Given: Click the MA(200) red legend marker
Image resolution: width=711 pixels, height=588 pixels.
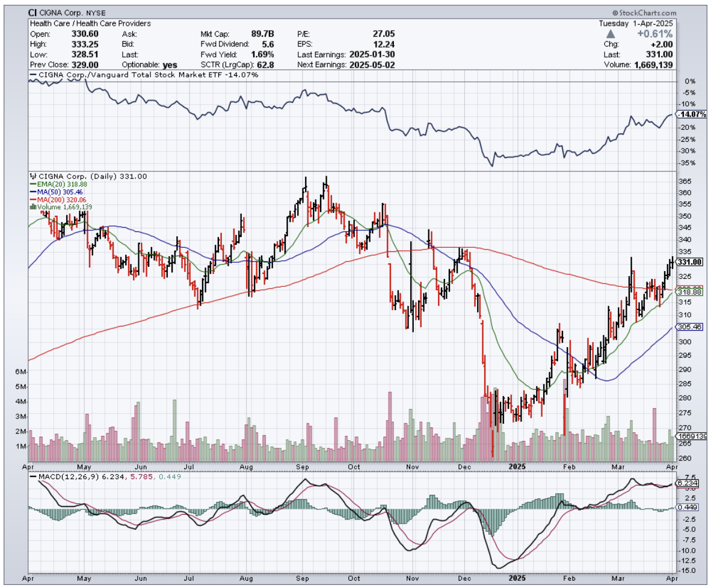Looking at the screenshot, I should pos(33,199).
